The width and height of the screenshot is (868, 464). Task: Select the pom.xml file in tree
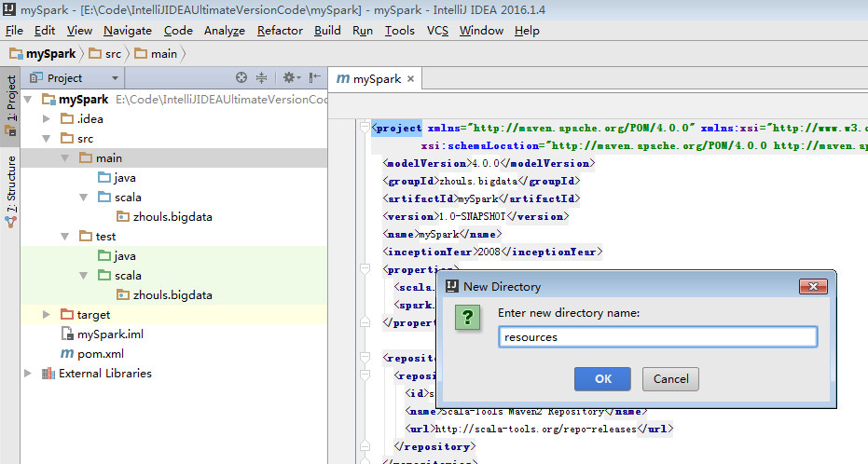[x=100, y=353]
